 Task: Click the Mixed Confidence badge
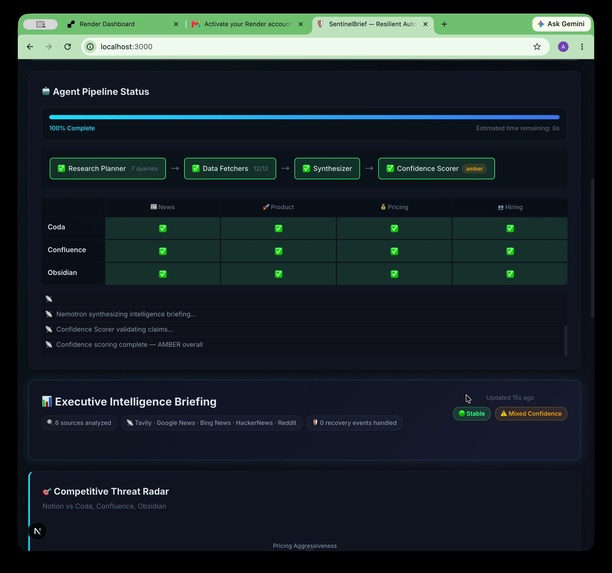click(x=531, y=413)
